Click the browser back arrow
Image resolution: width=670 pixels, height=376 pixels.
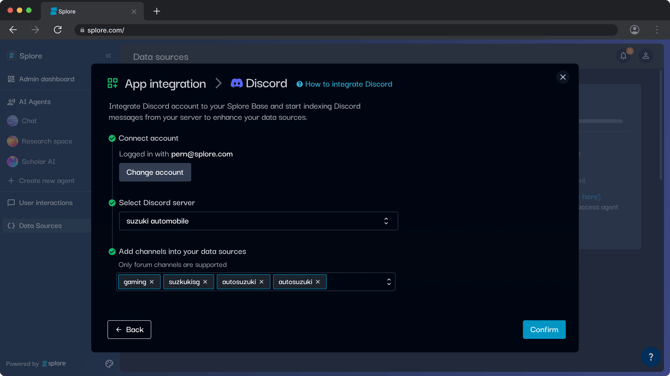tap(13, 30)
